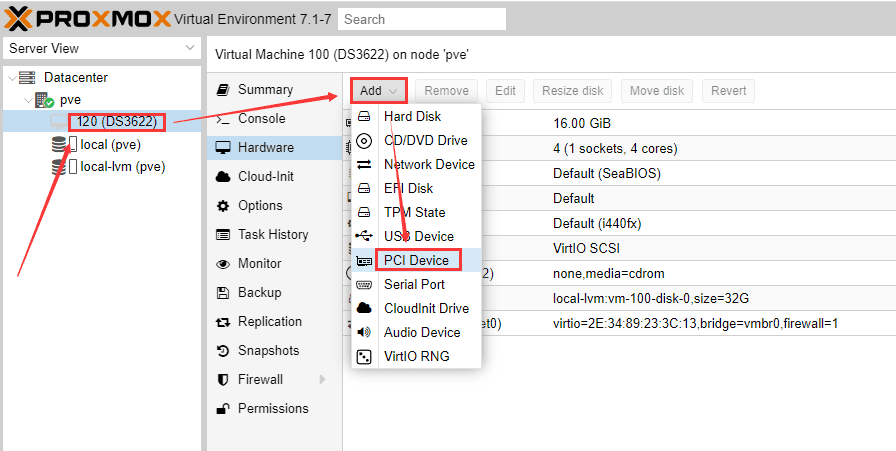Collapse the Datacenter tree node

pyautogui.click(x=13, y=78)
